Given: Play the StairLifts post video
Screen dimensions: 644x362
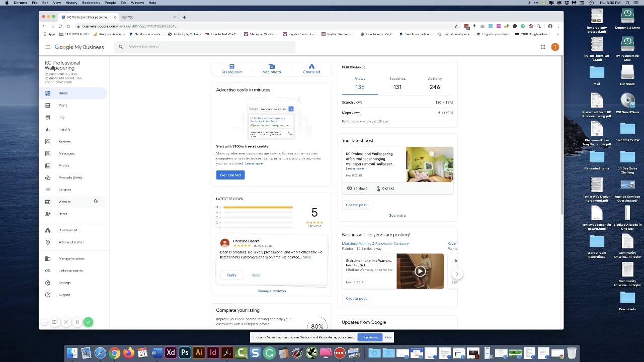Looking at the screenshot, I should pyautogui.click(x=420, y=271).
